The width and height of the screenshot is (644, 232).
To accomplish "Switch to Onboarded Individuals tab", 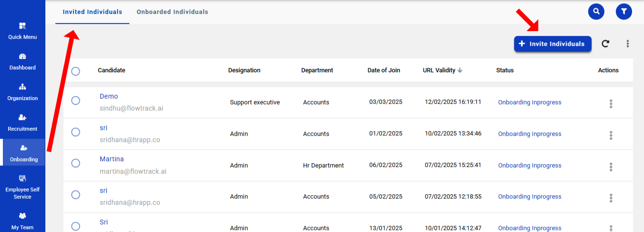I will point(172,12).
